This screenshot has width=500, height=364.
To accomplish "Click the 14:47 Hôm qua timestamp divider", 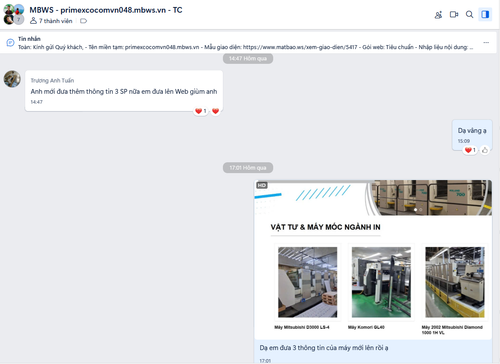I will point(248,59).
